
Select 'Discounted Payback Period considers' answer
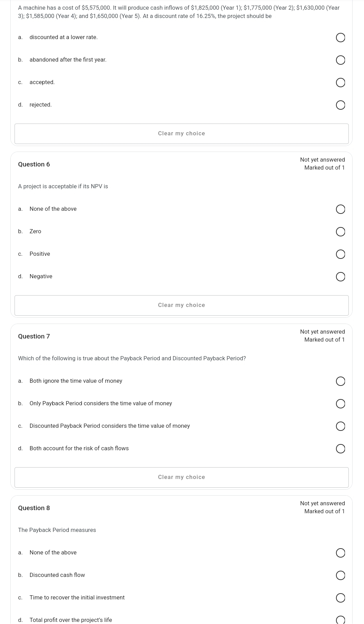[340, 426]
